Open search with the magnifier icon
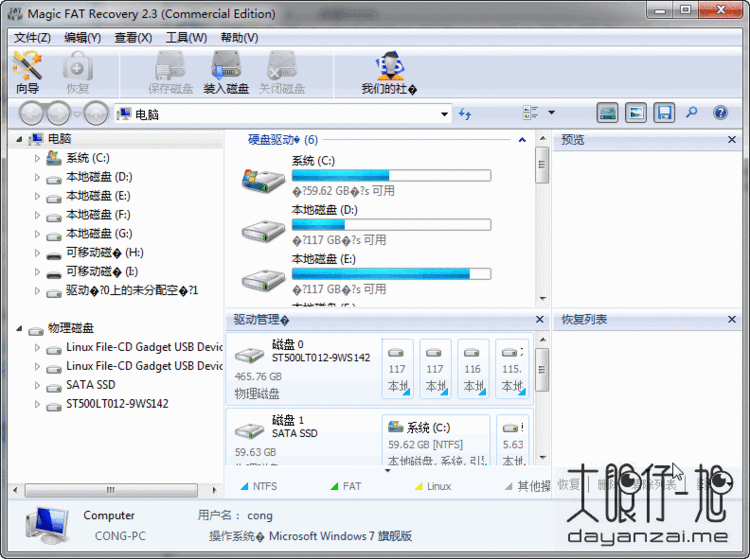Viewport: 750px width, 559px height. tap(692, 112)
